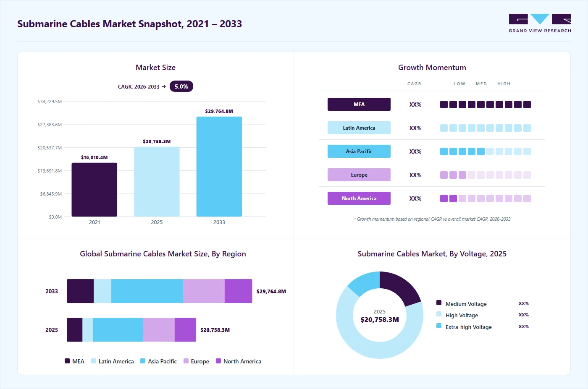This screenshot has width=588, height=389.
Task: Click Medium Voltage legend swatch
Action: [439, 303]
